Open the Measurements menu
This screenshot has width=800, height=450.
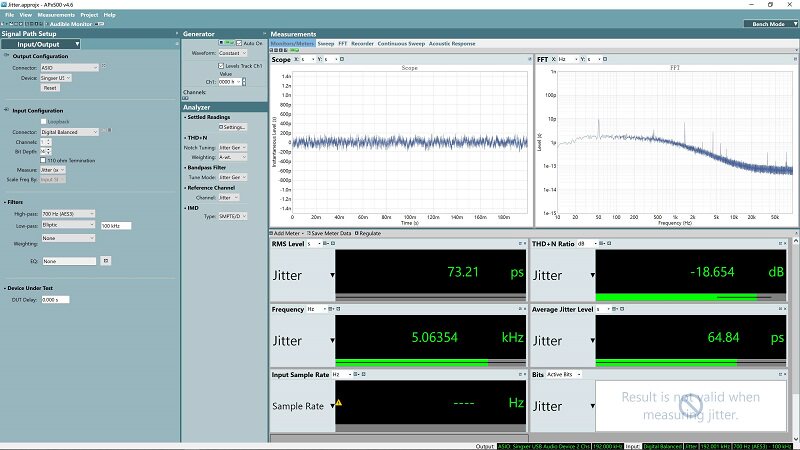tap(56, 15)
